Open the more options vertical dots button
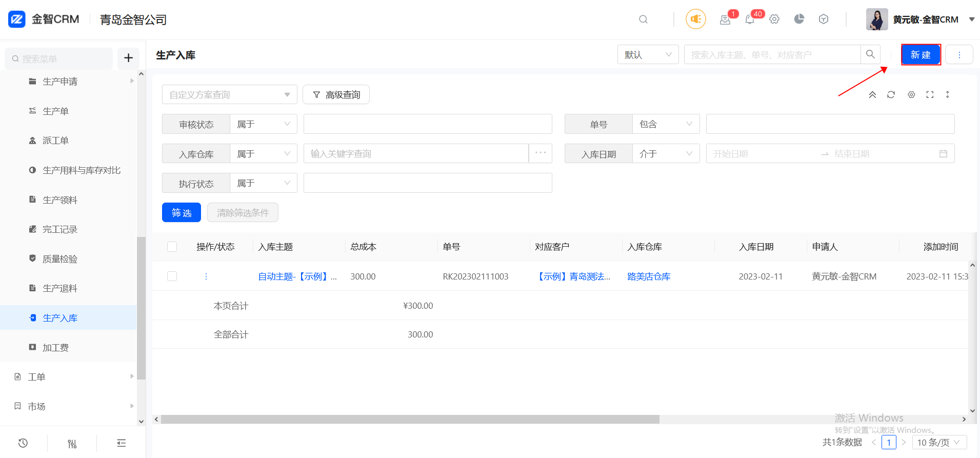This screenshot has width=980, height=458. click(x=959, y=54)
